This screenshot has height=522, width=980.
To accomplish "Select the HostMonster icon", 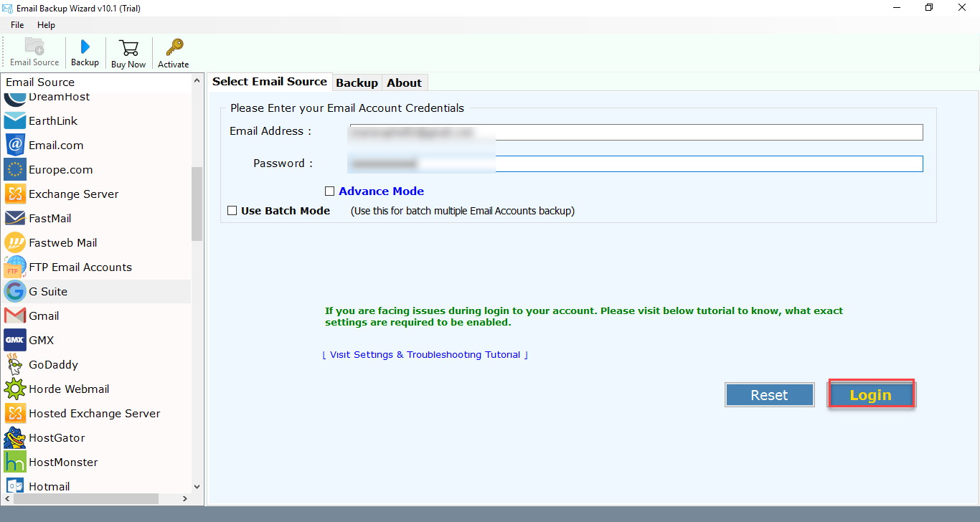I will (x=15, y=462).
